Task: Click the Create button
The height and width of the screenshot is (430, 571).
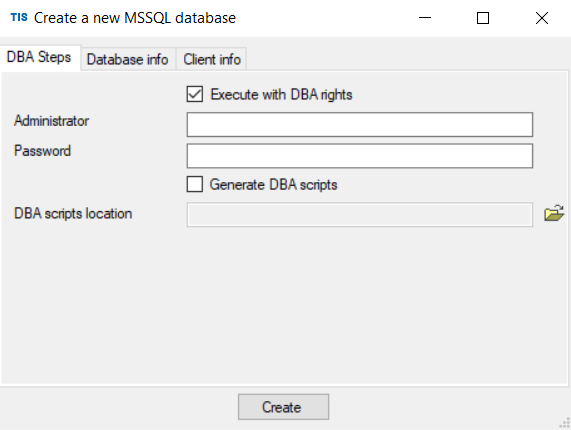Action: 283,407
